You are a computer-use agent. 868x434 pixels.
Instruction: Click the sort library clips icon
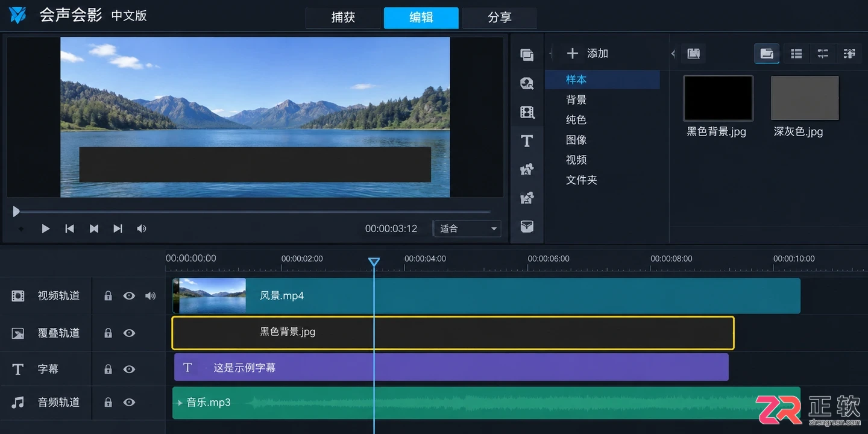823,54
